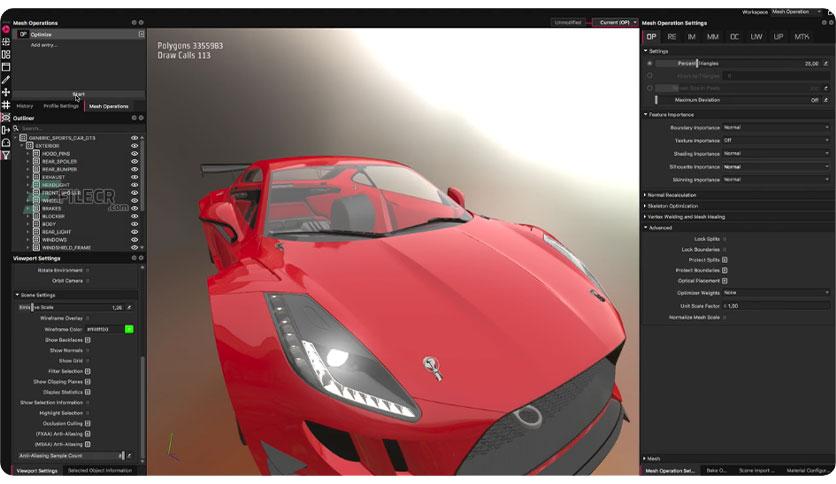Open the Boundary Importance dropdown
This screenshot has width=836, height=484.
776,127
